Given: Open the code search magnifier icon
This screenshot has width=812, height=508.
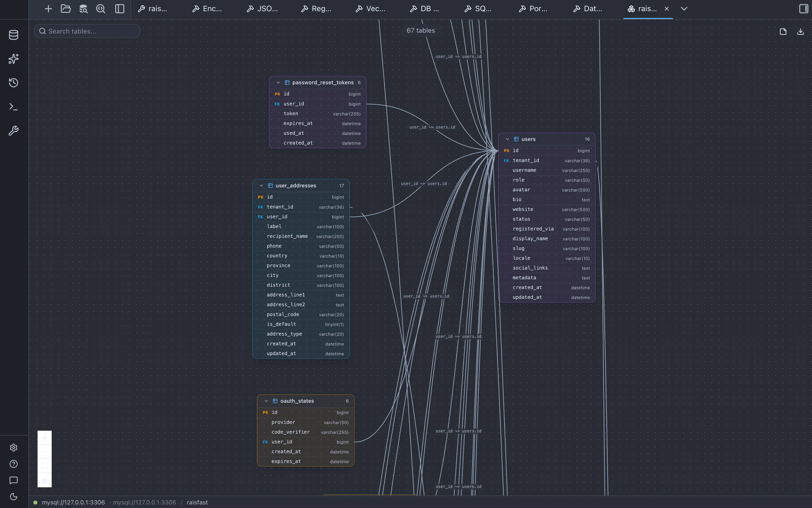Looking at the screenshot, I should point(101,9).
